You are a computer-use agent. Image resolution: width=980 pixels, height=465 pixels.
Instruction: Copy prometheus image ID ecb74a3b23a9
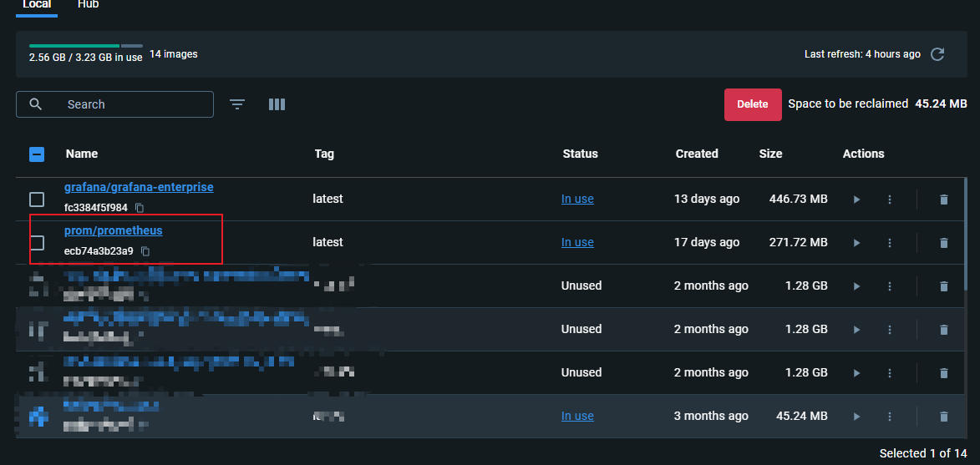(x=145, y=251)
